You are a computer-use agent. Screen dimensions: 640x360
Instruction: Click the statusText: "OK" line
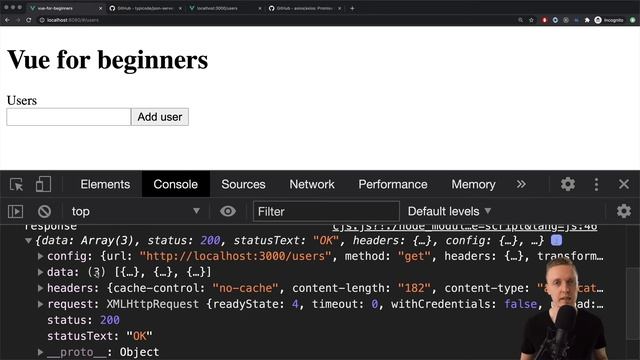[x=100, y=336]
